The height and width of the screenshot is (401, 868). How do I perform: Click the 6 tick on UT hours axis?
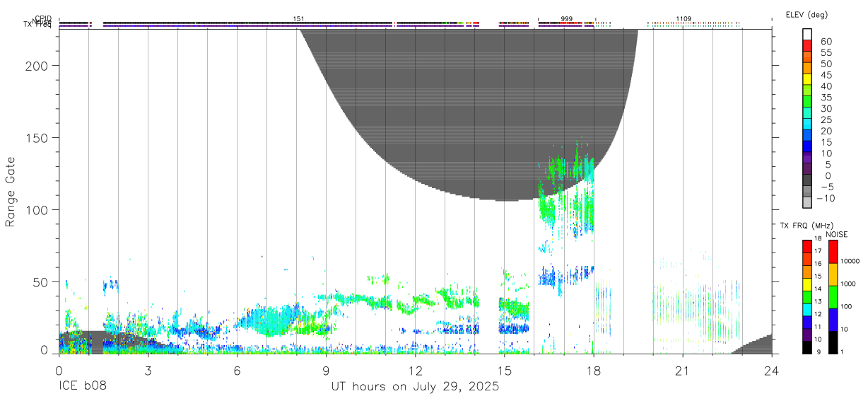tap(237, 370)
